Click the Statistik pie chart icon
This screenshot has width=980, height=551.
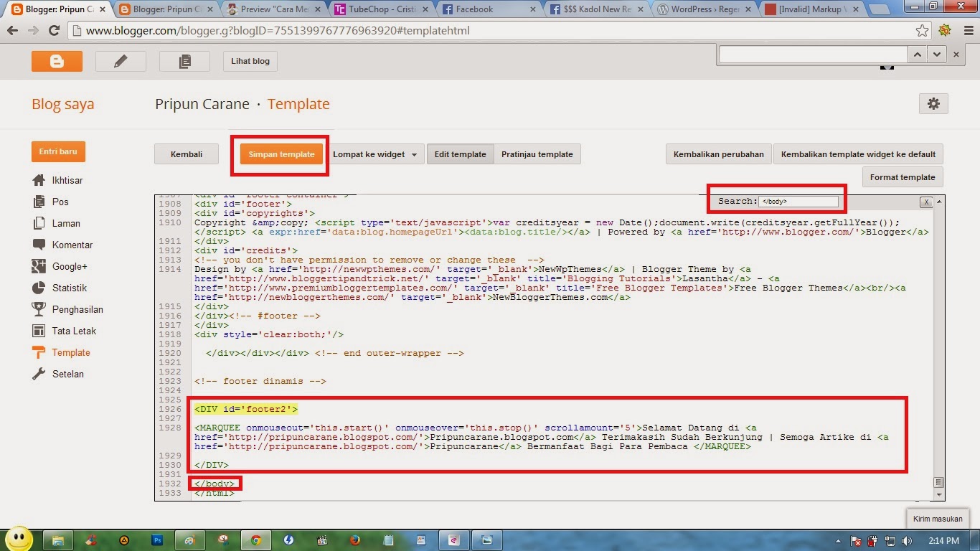tap(39, 288)
